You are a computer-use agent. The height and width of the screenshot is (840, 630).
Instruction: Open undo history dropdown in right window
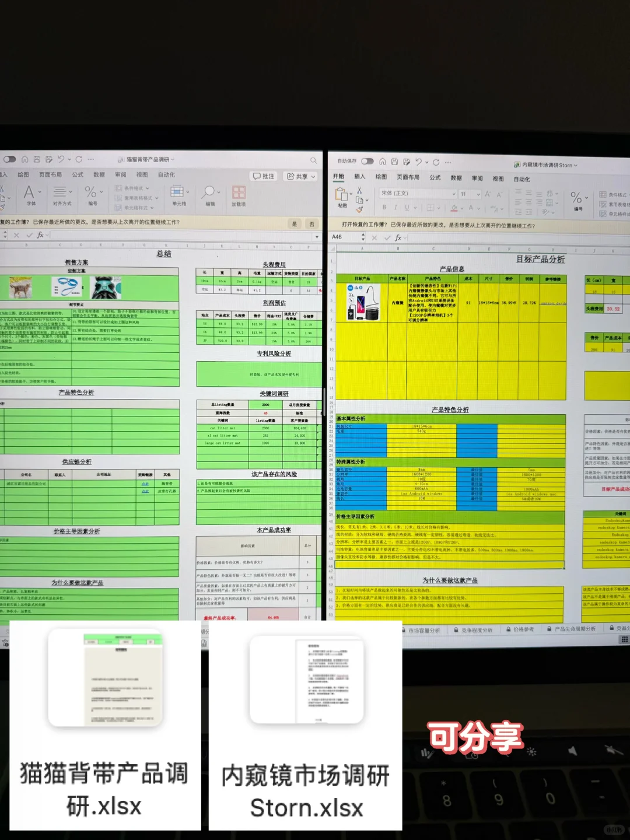pos(426,162)
